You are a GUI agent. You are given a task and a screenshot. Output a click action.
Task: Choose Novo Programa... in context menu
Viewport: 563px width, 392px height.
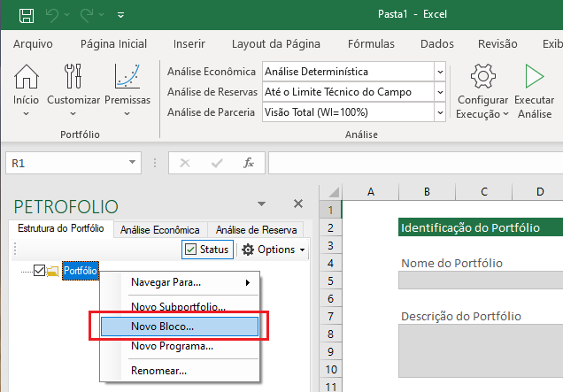[x=172, y=345]
